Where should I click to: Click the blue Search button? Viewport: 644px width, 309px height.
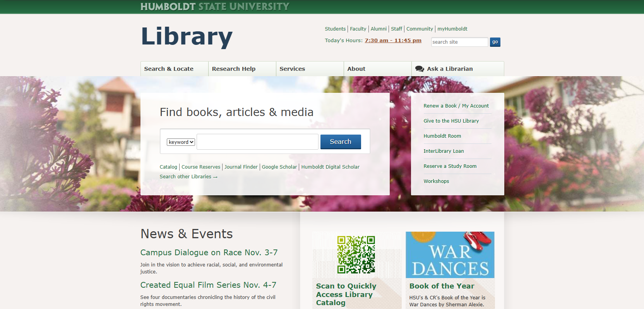341,142
